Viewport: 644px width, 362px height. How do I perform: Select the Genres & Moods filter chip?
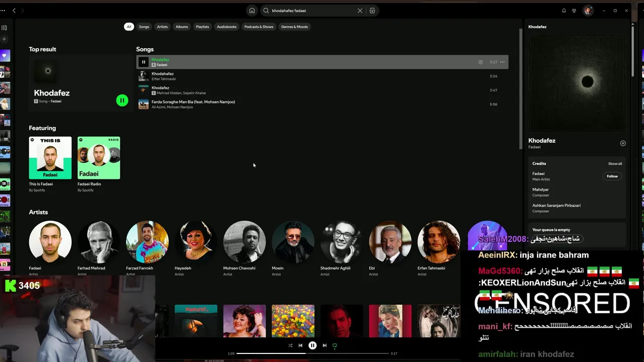pyautogui.click(x=294, y=27)
